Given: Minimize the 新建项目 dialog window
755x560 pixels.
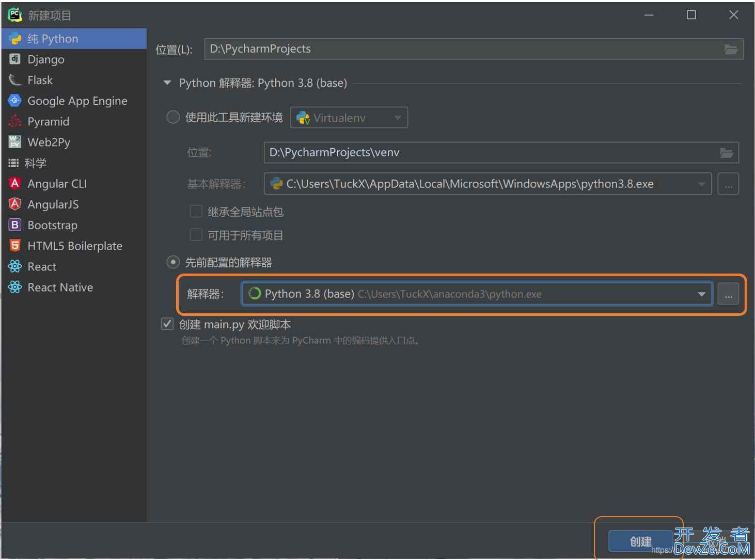Looking at the screenshot, I should 649,15.
